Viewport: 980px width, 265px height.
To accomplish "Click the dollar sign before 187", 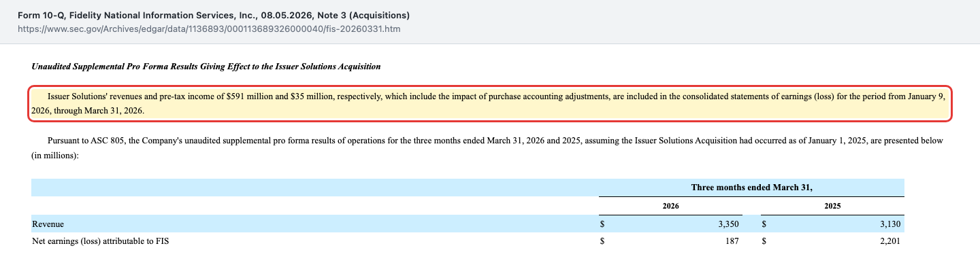I will [x=602, y=241].
